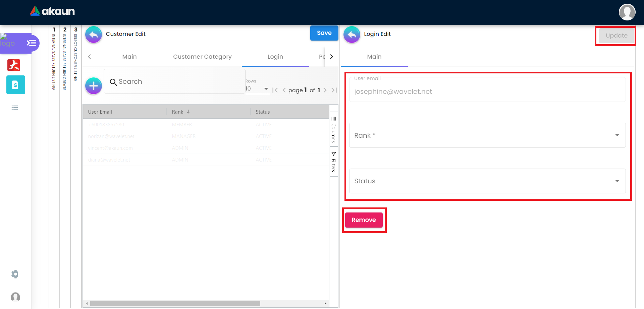Switch to the Customer Category tab
644x309 pixels.
click(202, 57)
